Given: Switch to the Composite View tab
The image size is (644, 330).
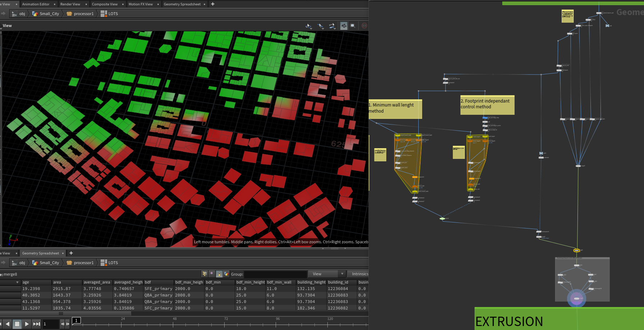Looking at the screenshot, I should 105,4.
